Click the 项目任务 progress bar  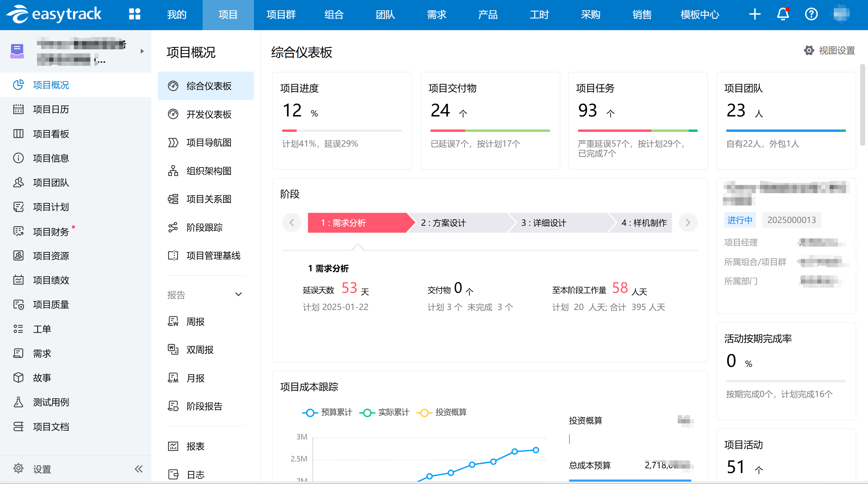pos(637,131)
